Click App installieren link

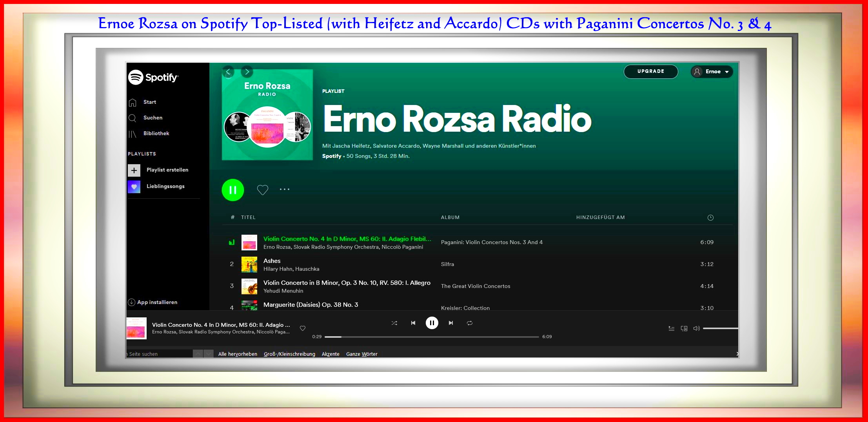153,302
